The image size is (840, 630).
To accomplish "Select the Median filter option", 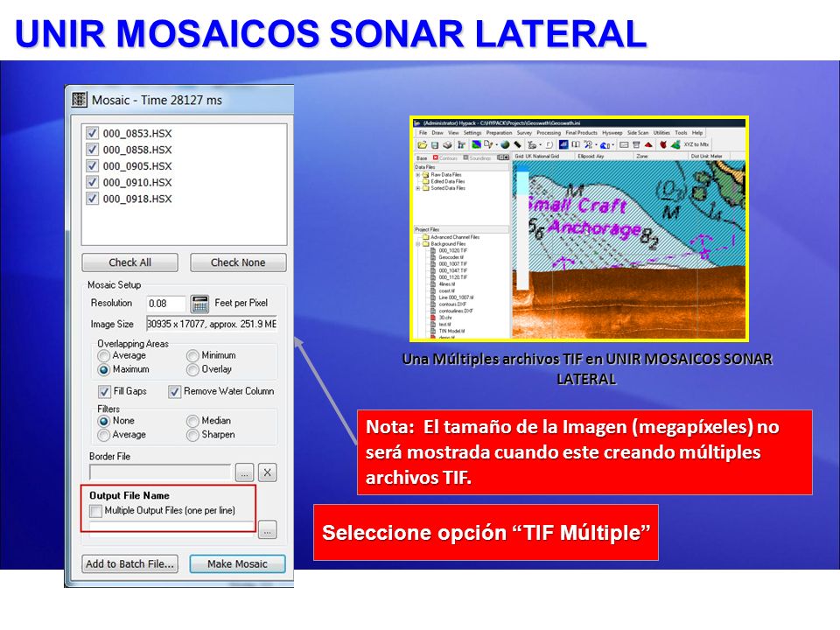I will click(192, 421).
